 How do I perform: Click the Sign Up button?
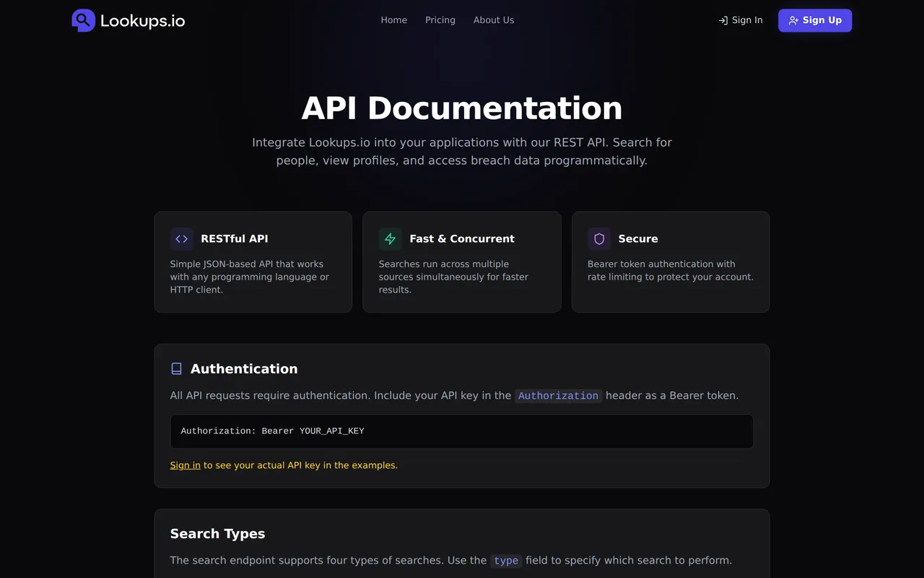[815, 20]
